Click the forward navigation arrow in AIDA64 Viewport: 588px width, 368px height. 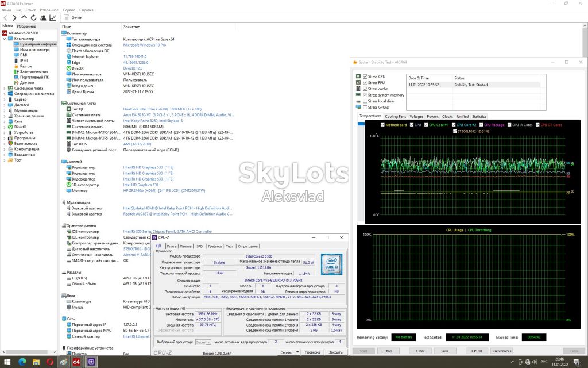coord(14,18)
